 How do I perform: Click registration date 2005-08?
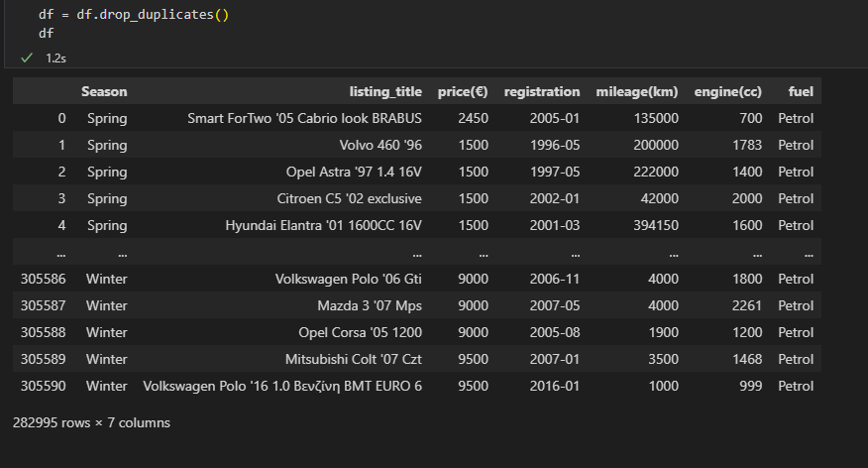(x=555, y=332)
